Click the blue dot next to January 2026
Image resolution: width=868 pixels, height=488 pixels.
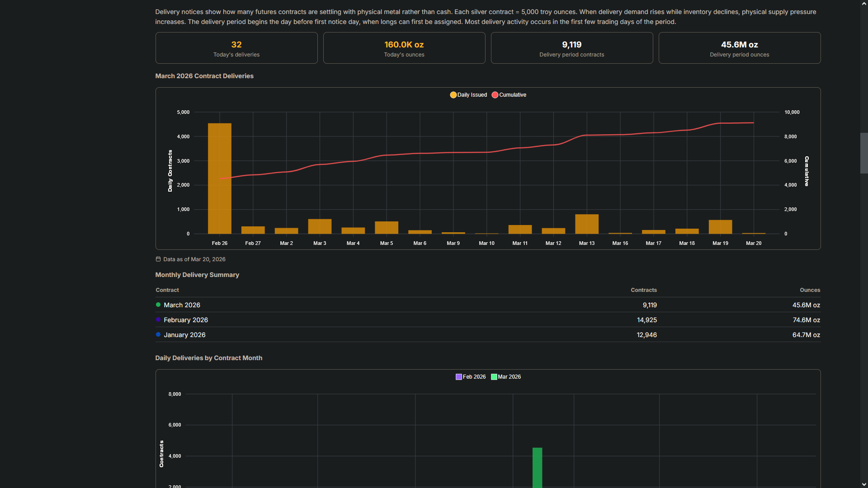[158, 335]
